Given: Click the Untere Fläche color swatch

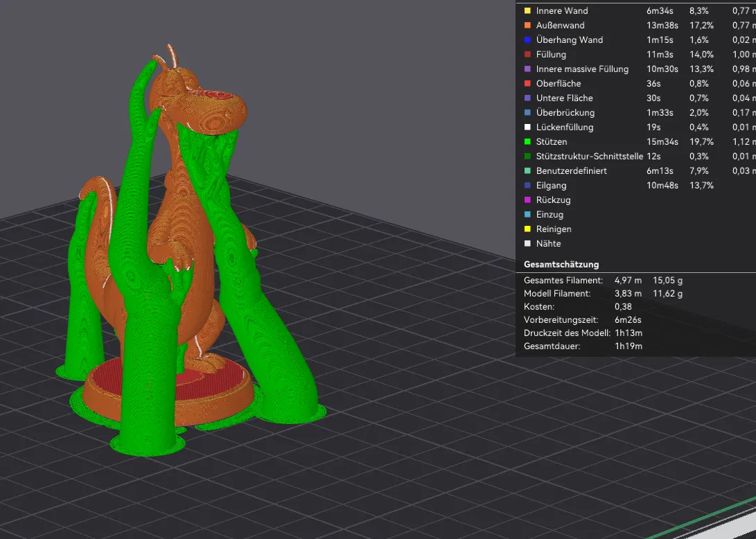Looking at the screenshot, I should 527,98.
